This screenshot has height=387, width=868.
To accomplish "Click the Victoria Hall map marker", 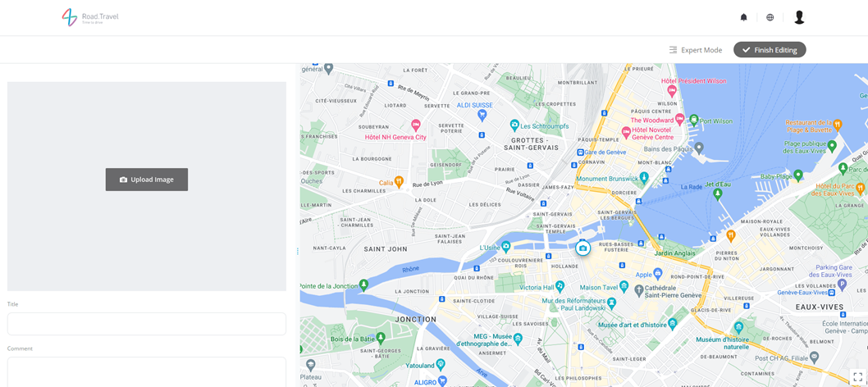I will tap(560, 286).
